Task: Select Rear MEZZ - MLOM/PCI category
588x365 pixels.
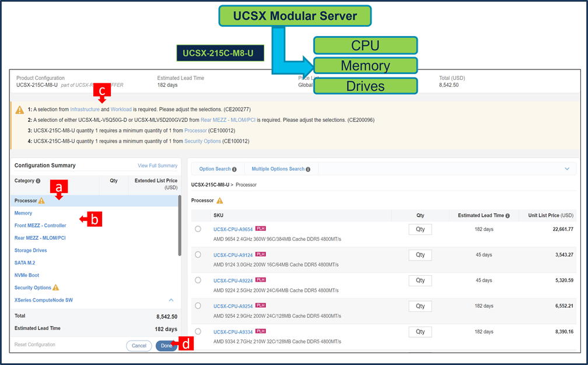Action: pos(40,238)
